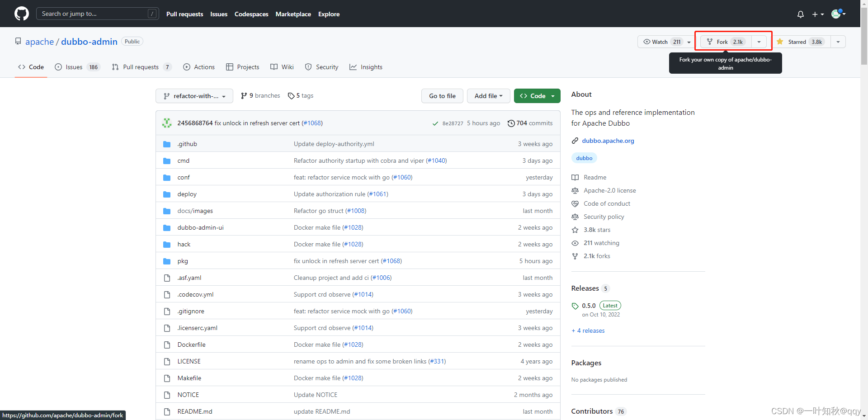Open the .gitignore file
Screen dimensions: 868x420
pyautogui.click(x=191, y=311)
